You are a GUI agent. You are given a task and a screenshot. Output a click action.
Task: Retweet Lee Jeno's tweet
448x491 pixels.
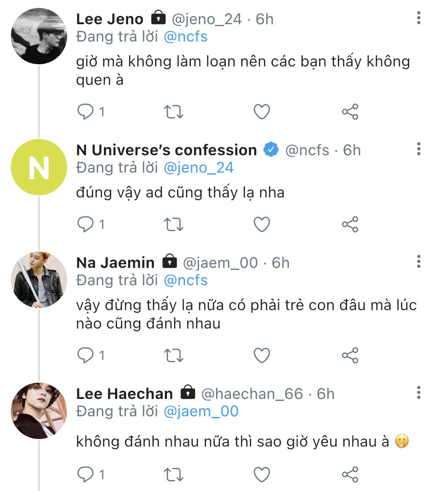(x=174, y=112)
